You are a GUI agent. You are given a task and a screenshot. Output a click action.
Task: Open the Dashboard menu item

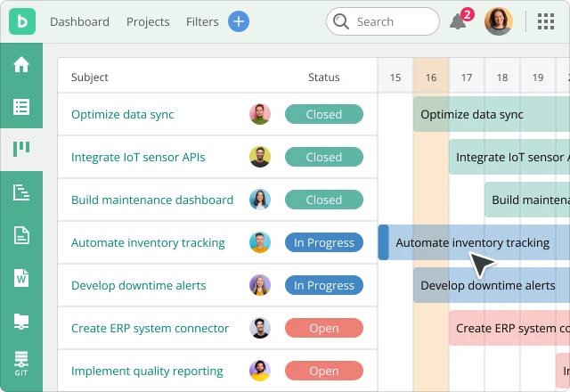79,21
